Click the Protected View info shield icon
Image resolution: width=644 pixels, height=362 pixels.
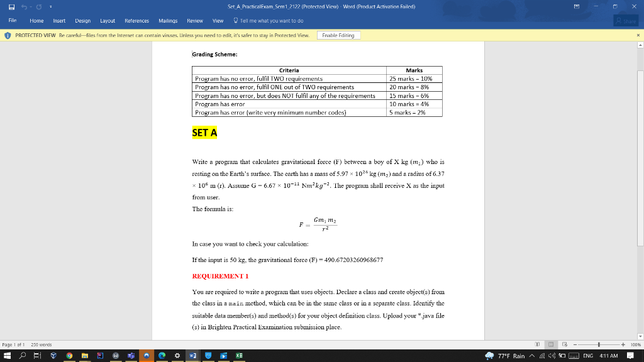coord(8,35)
